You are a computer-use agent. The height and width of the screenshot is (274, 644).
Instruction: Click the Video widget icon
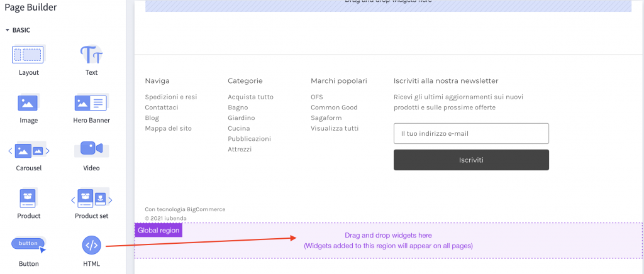click(92, 150)
